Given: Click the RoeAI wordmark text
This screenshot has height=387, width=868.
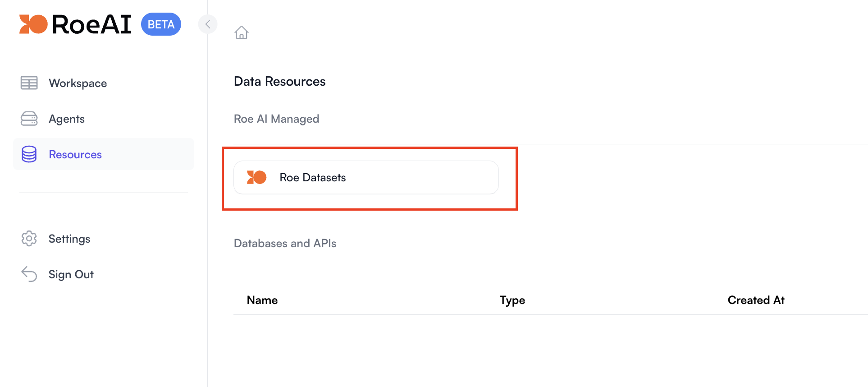Looking at the screenshot, I should click(x=92, y=24).
